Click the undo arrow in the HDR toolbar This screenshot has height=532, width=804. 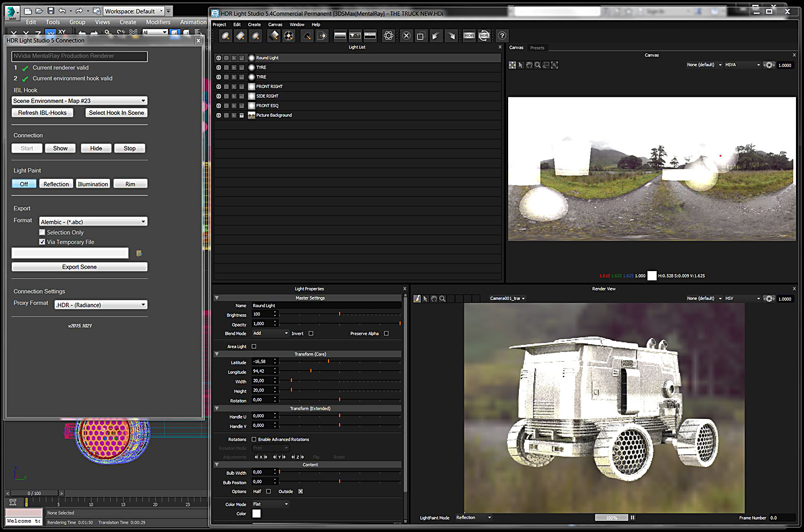click(x=436, y=36)
